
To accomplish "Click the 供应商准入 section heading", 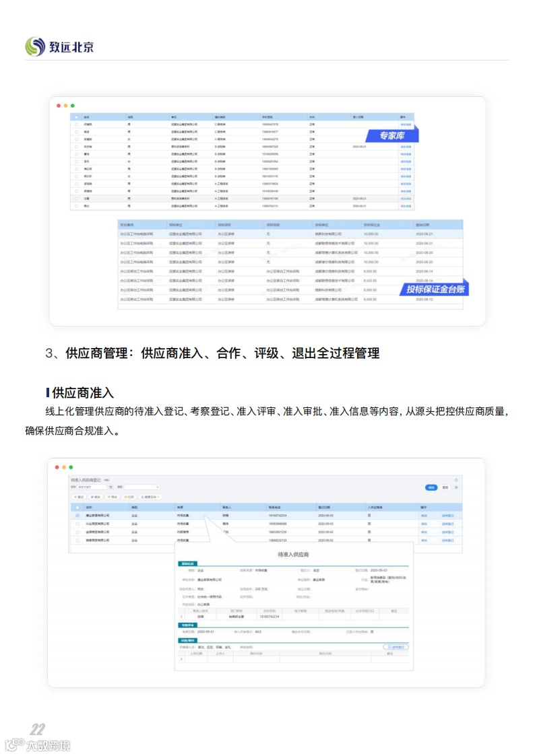I will point(82,393).
